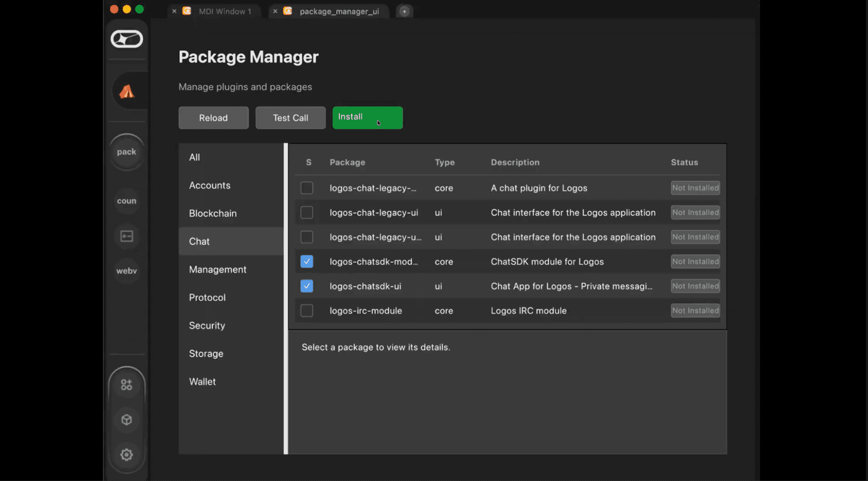Select the cube icon near the sidebar bottom
868x481 pixels.
126,420
